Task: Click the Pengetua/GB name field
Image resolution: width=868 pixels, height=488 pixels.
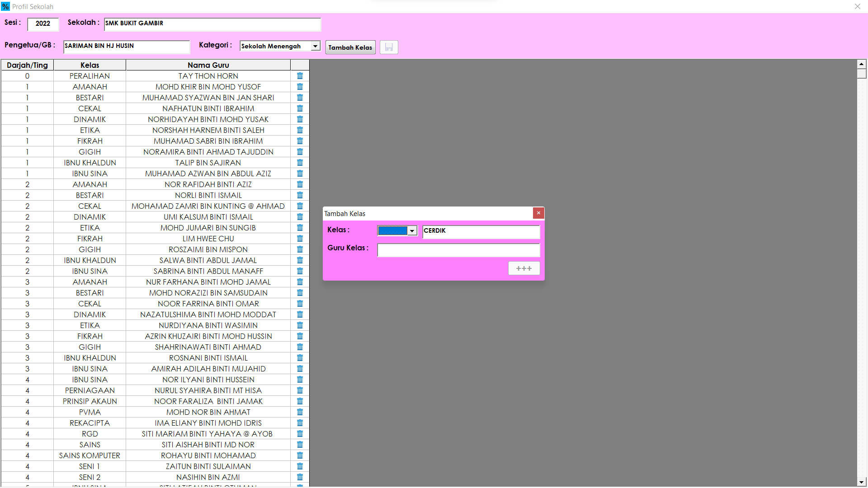Action: click(x=126, y=46)
